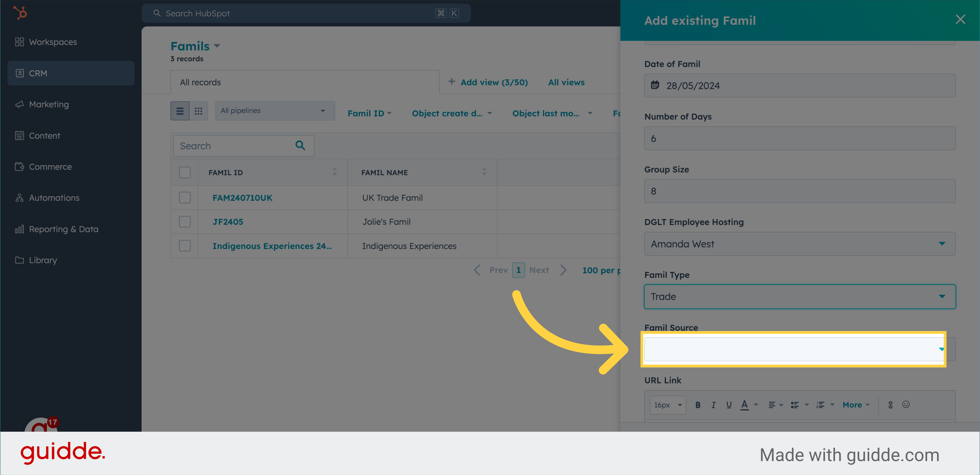Switch to the All records tab
This screenshot has height=475, width=980.
point(200,82)
